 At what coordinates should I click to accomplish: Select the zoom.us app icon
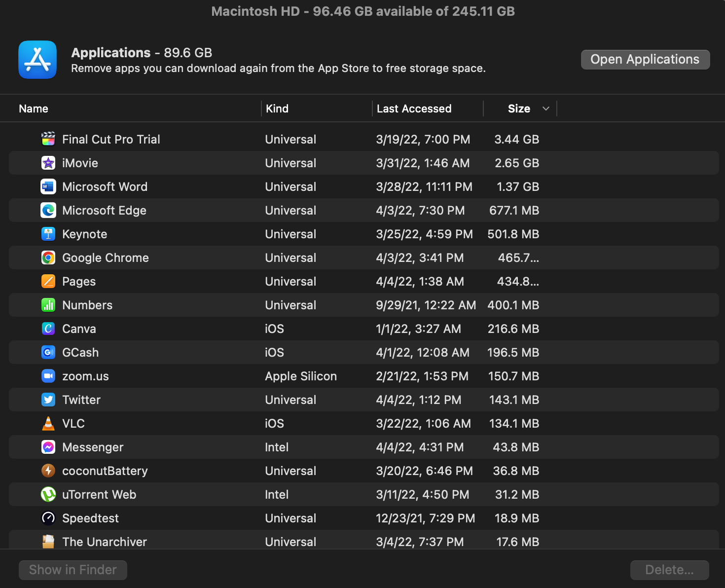(48, 376)
